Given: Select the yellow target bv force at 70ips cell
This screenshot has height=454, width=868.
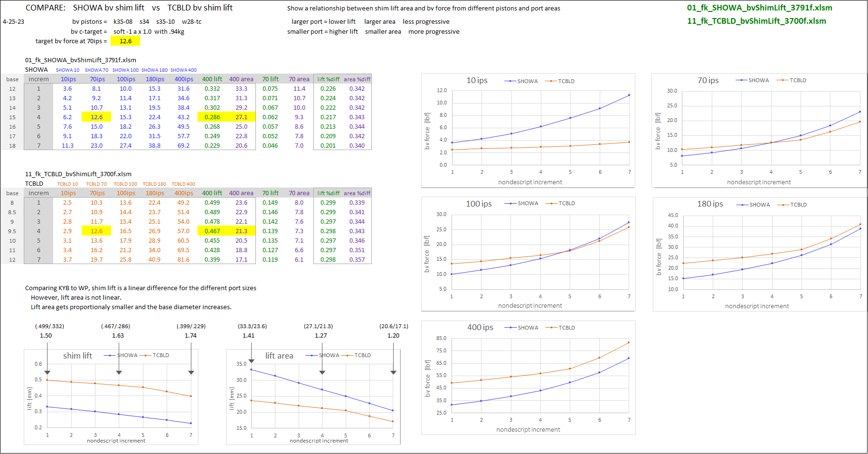Looking at the screenshot, I should click(x=125, y=41).
